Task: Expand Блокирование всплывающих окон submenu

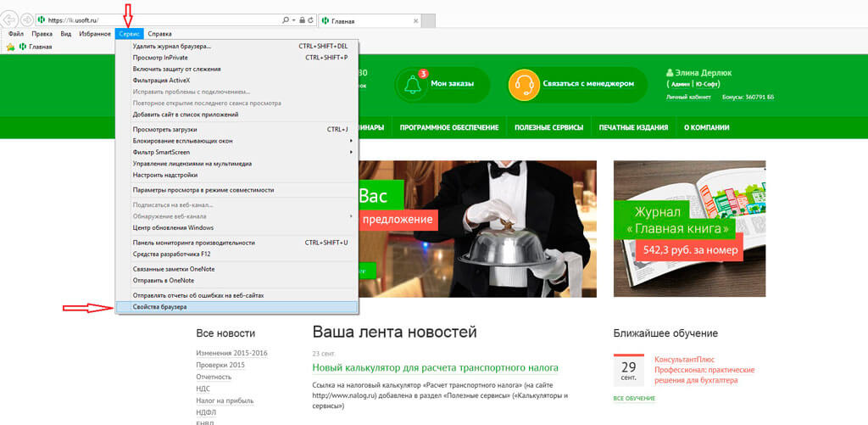Action: (237, 141)
